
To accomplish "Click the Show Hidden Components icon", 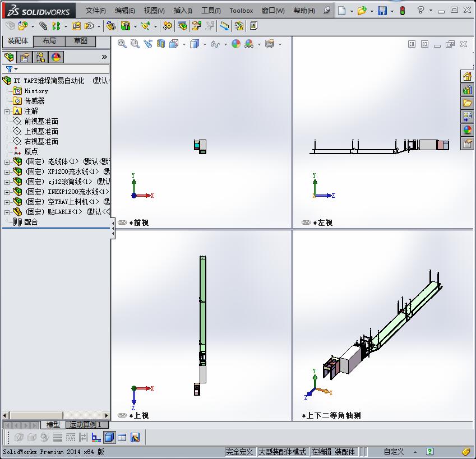I will pyautogui.click(x=111, y=26).
